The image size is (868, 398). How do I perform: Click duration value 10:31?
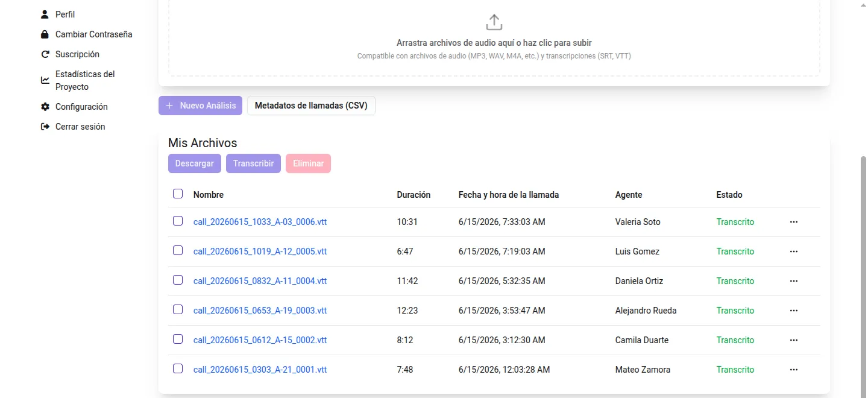pyautogui.click(x=407, y=222)
